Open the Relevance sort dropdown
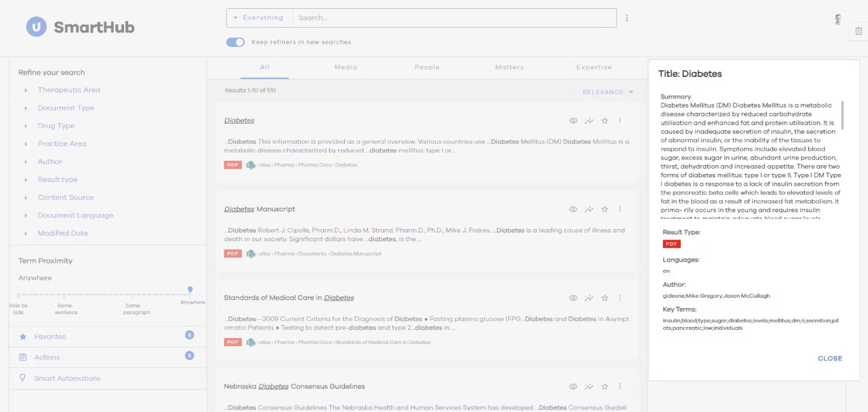Screen dimensions: 868x412 click(x=608, y=92)
